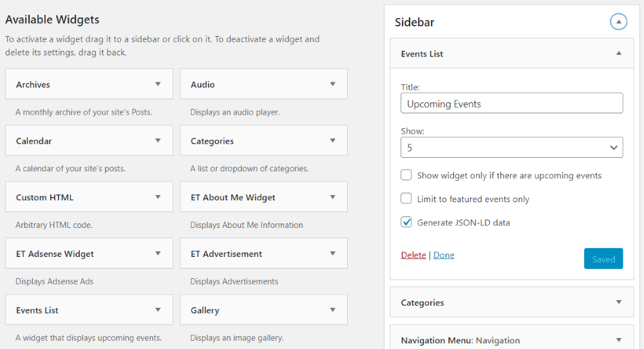Click the Sidebar heading text
This screenshot has height=349, width=644.
click(x=414, y=22)
